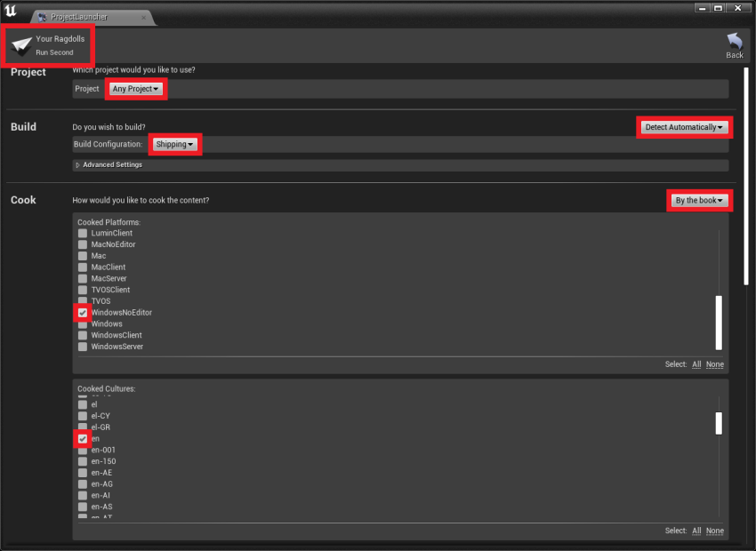The width and height of the screenshot is (756, 551).
Task: Click the Back arrow icon
Action: (734, 42)
